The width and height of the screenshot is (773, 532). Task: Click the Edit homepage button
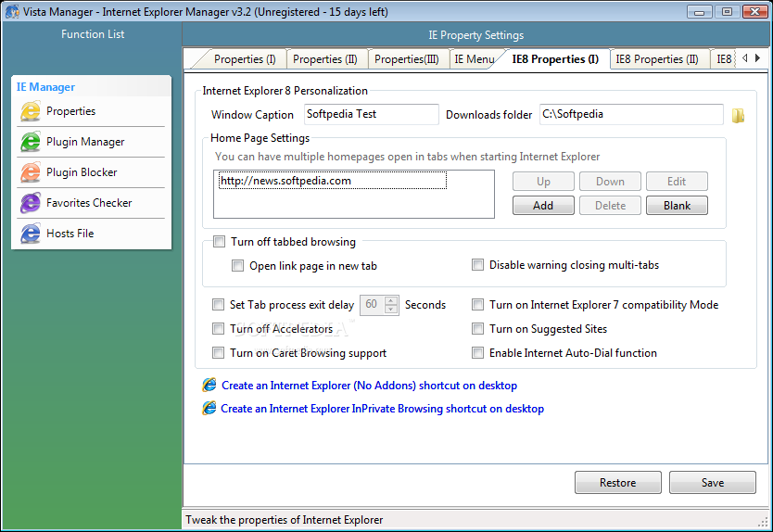(677, 182)
